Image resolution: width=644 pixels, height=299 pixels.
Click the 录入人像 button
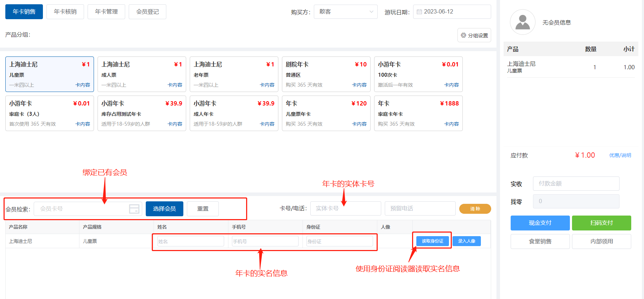[x=467, y=241]
